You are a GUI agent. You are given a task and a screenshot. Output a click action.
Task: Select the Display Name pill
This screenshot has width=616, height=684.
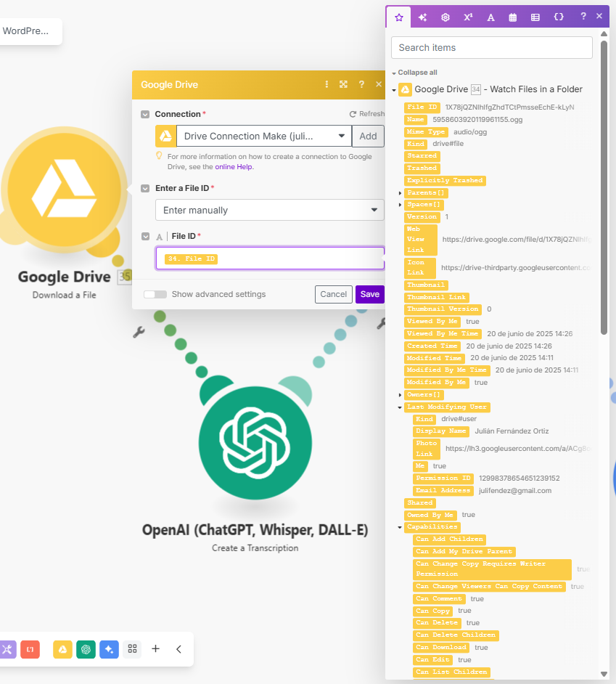point(441,431)
